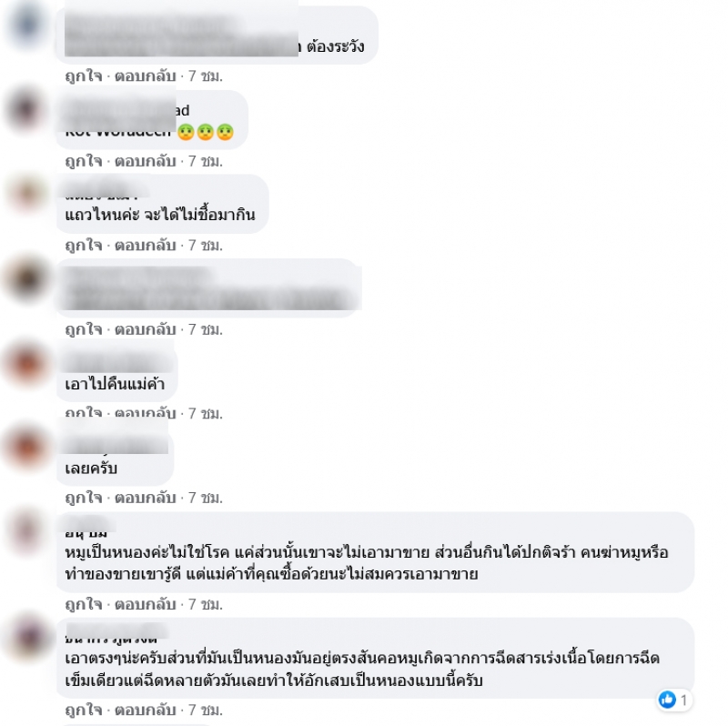This screenshot has width=728, height=726.
Task: Click avatar of the last comment's author
Action: (x=27, y=637)
